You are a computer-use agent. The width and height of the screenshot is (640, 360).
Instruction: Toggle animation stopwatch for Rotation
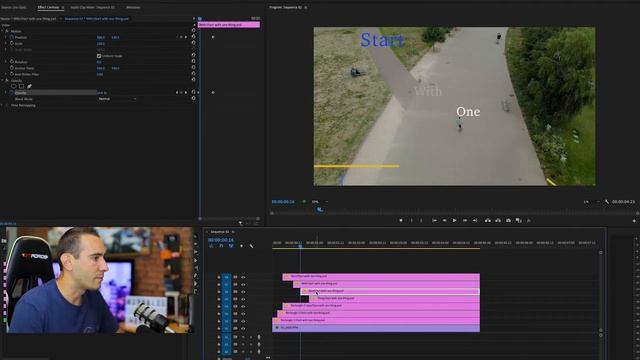click(x=12, y=62)
